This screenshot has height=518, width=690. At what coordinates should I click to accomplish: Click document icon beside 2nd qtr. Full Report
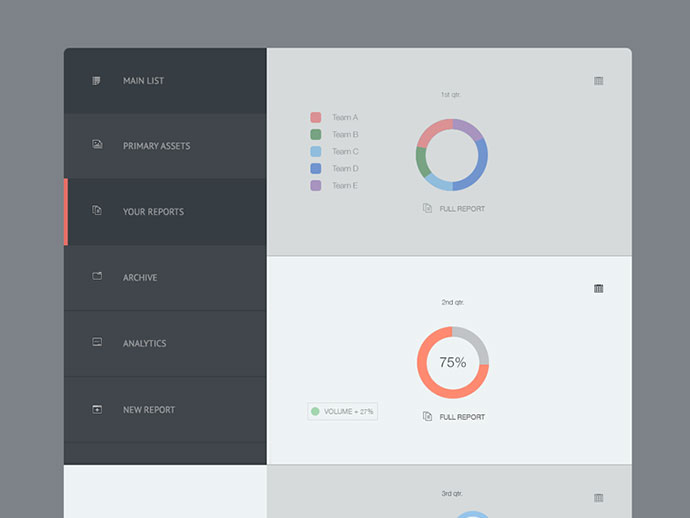(427, 416)
